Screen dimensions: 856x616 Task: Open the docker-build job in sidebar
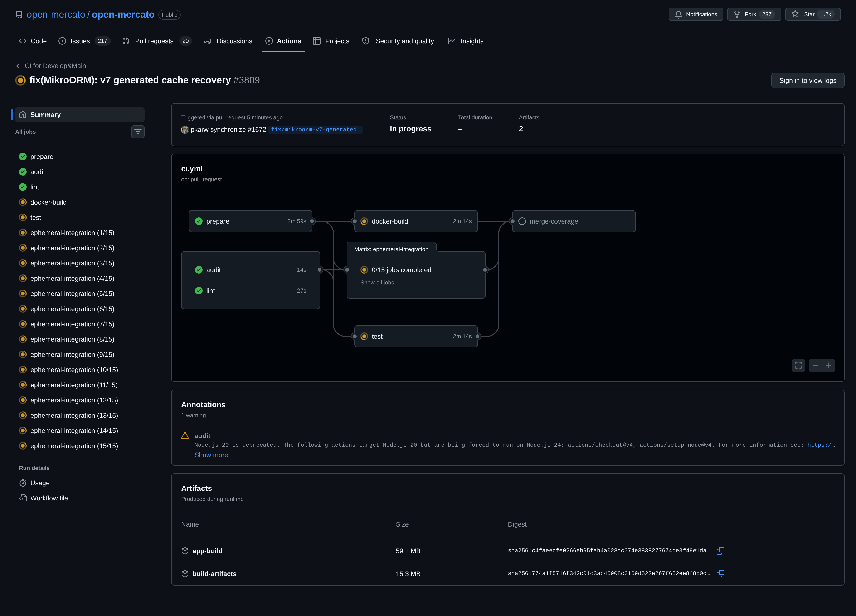pos(80,202)
